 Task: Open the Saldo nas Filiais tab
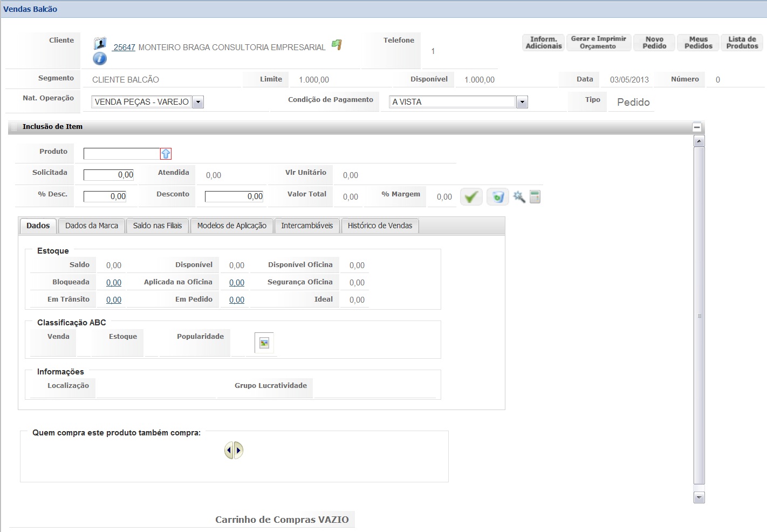pos(157,226)
